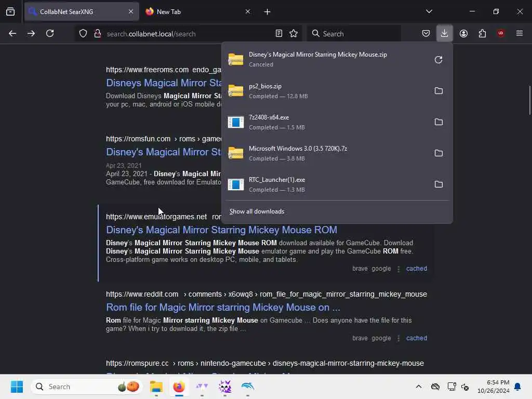Image resolution: width=532 pixels, height=399 pixels.
Task: Open the Reddit Rom file for Magic Mirror link
Action: [x=223, y=308]
